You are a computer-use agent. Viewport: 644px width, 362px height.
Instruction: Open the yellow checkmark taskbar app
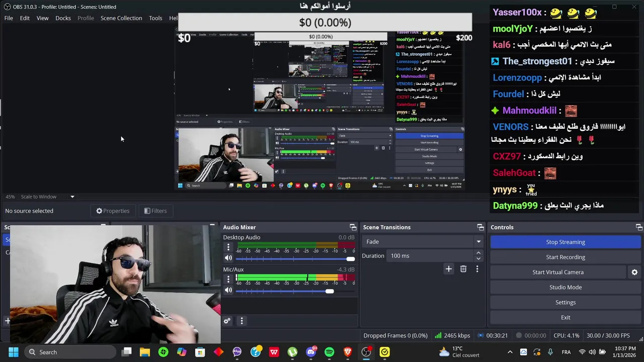click(x=384, y=352)
